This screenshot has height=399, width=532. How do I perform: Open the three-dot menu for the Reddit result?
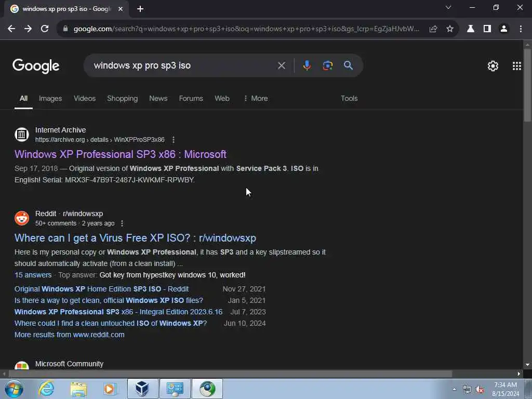pos(122,223)
